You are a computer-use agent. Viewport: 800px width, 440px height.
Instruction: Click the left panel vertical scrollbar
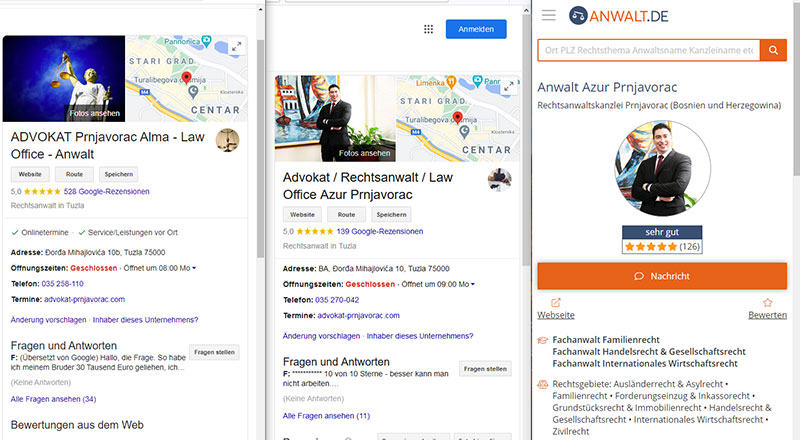click(x=260, y=148)
